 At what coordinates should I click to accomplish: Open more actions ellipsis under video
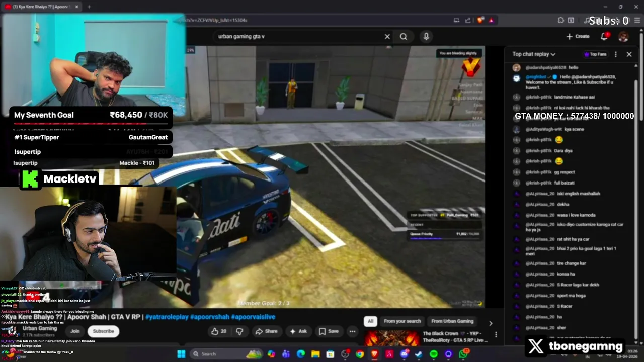point(352,331)
